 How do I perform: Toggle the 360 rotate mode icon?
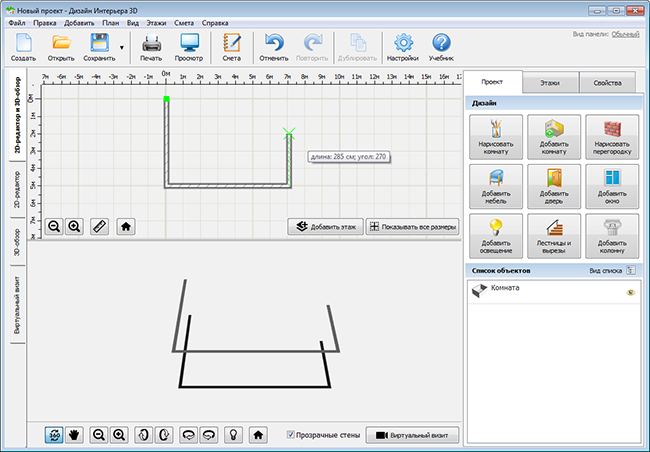coord(54,435)
